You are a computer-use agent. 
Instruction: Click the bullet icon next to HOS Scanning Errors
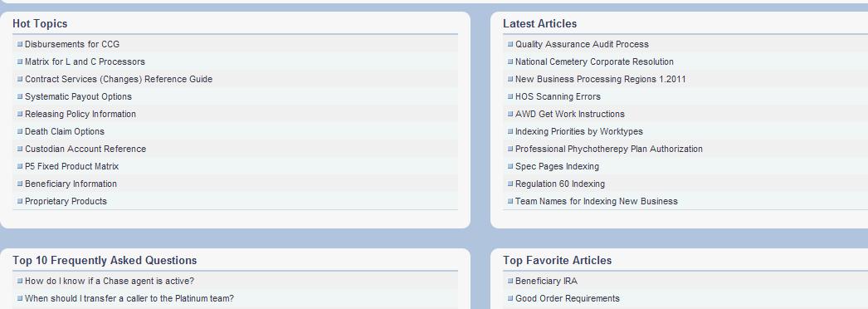coord(510,96)
